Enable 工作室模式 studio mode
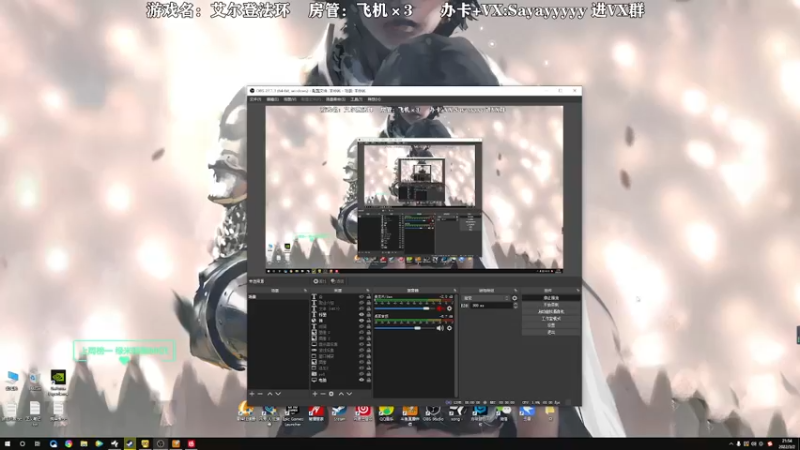 (551, 318)
